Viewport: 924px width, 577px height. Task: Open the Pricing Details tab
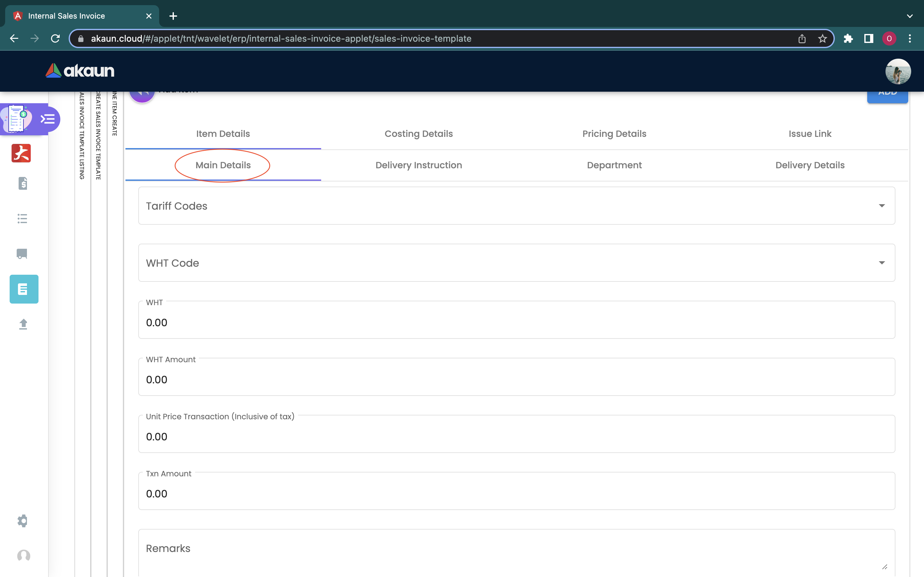pos(614,134)
